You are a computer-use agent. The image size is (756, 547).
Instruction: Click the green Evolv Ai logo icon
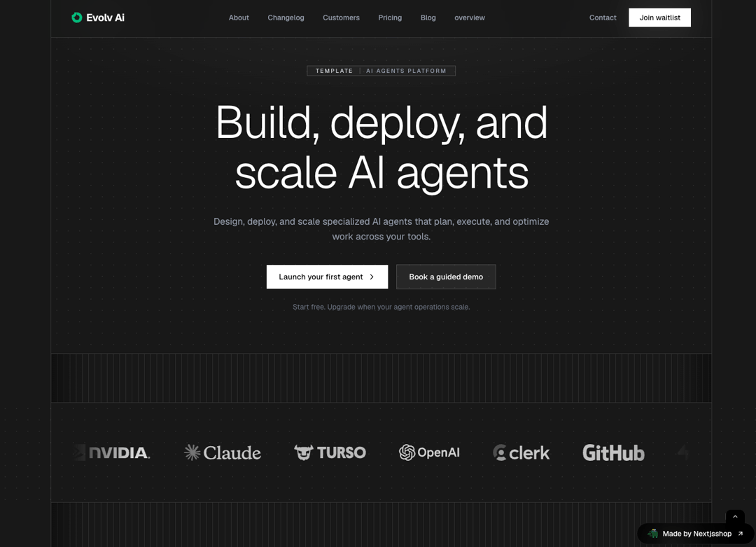[77, 18]
